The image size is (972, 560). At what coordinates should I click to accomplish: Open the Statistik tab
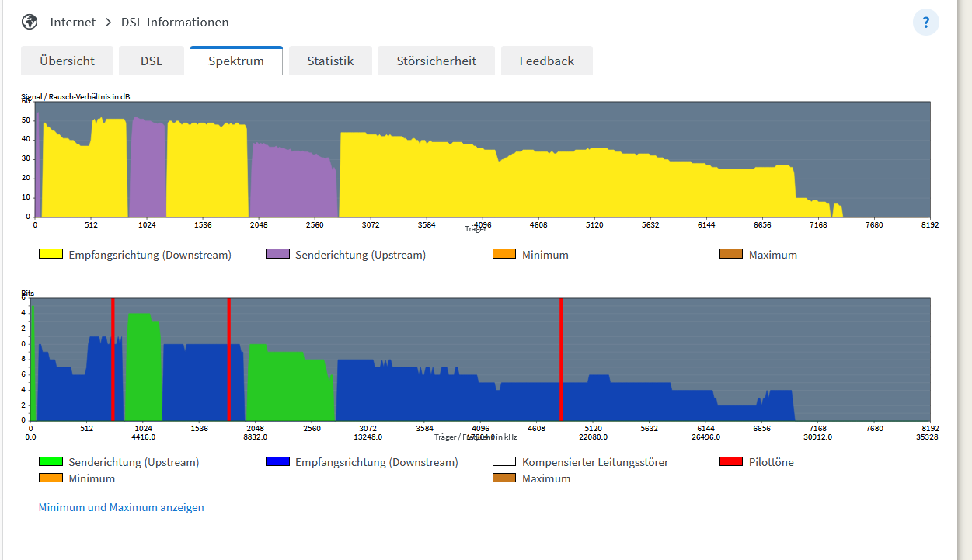330,61
